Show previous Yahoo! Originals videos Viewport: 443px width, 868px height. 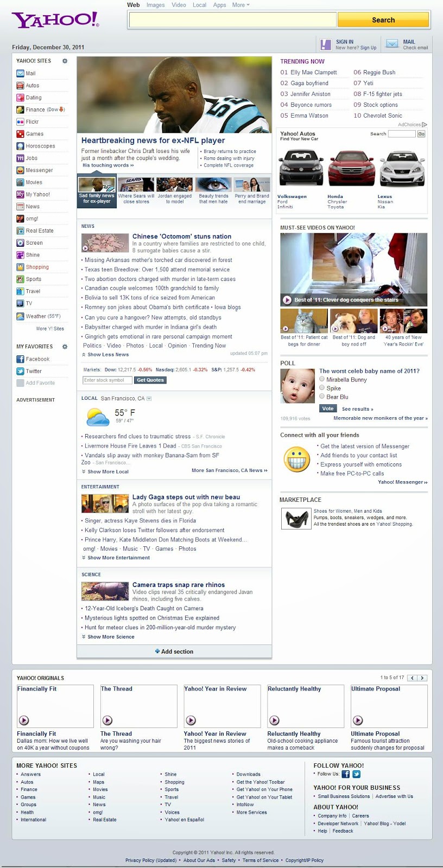pyautogui.click(x=412, y=678)
